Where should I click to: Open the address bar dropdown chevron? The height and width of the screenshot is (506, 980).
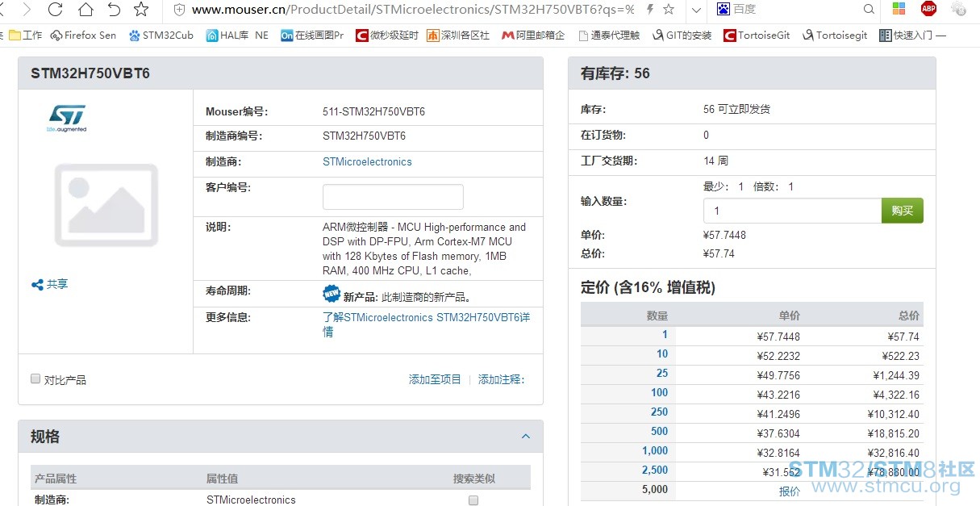(697, 10)
